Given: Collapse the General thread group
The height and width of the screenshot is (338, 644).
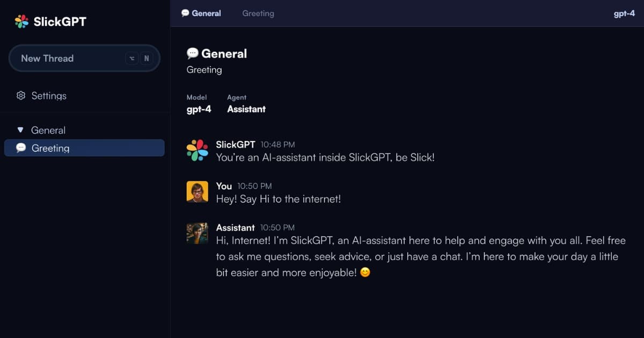Looking at the screenshot, I should 20,130.
